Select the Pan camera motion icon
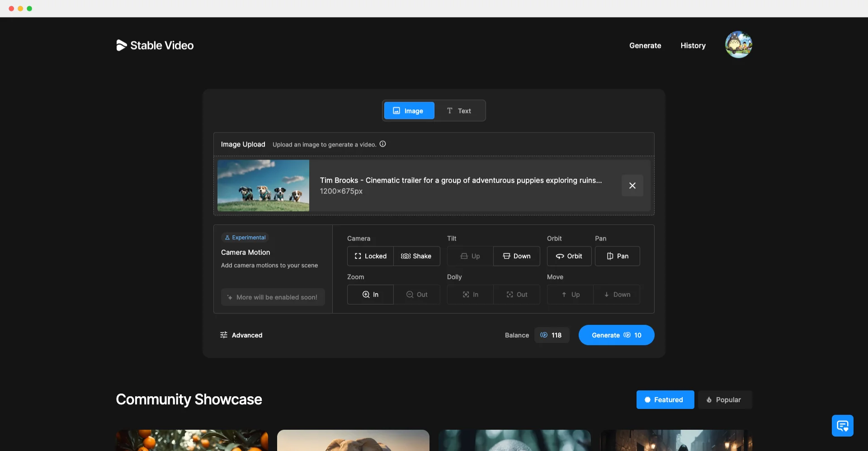The image size is (868, 451). tap(609, 256)
